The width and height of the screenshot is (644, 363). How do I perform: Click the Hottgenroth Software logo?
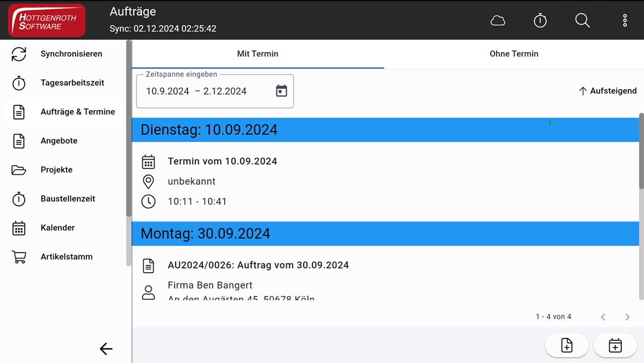coord(47,21)
